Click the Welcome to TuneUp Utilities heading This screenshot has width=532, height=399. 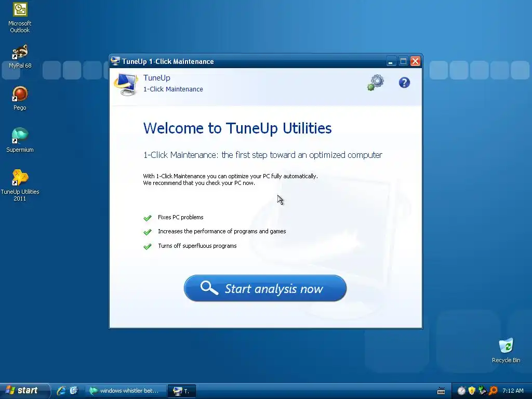(x=237, y=128)
